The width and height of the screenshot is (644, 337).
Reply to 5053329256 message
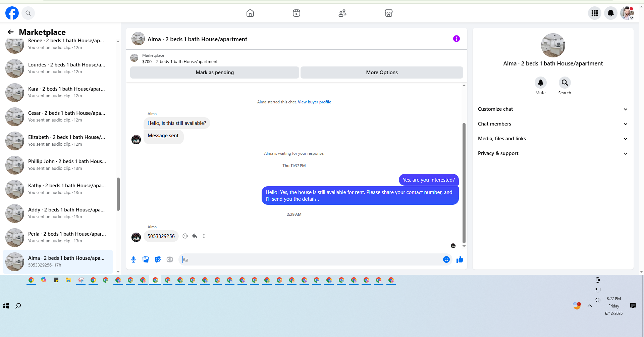[195, 236]
